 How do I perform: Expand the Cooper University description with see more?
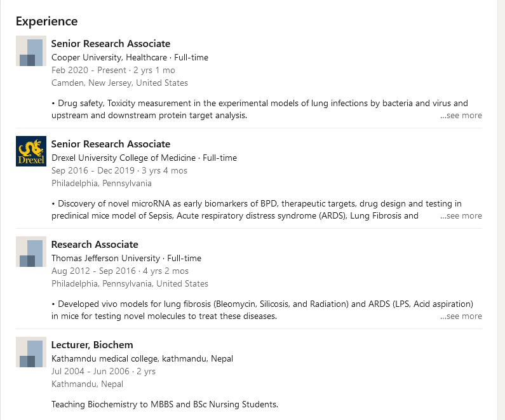pos(461,116)
